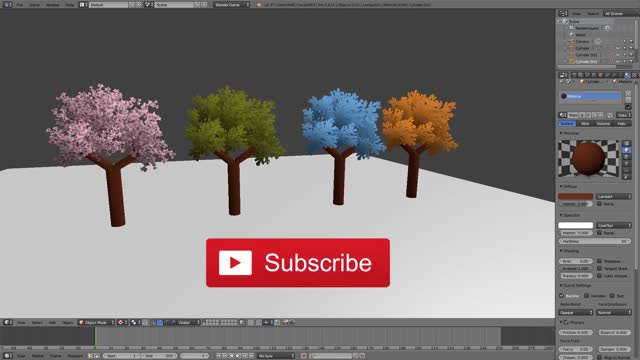Select the flat plane preview type icon

[627, 143]
